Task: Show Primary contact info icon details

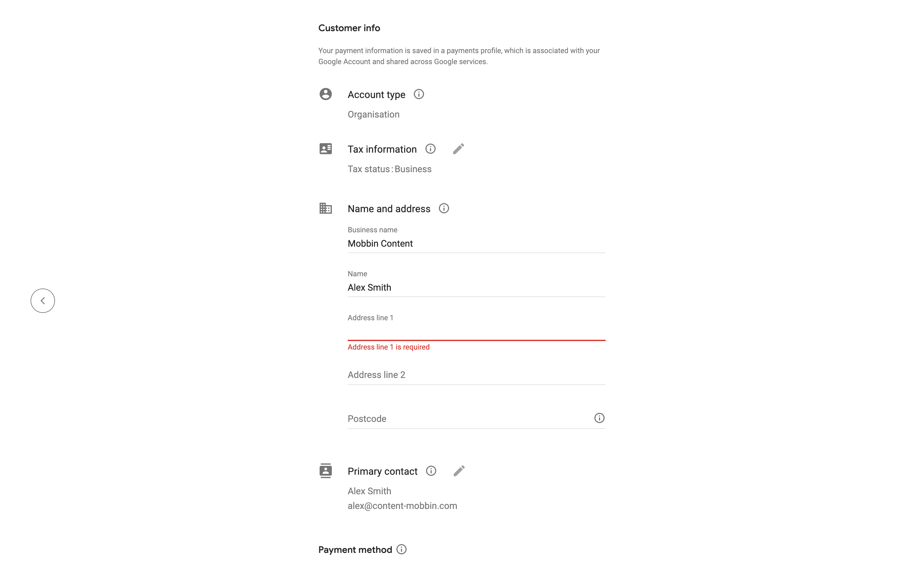Action: click(431, 471)
